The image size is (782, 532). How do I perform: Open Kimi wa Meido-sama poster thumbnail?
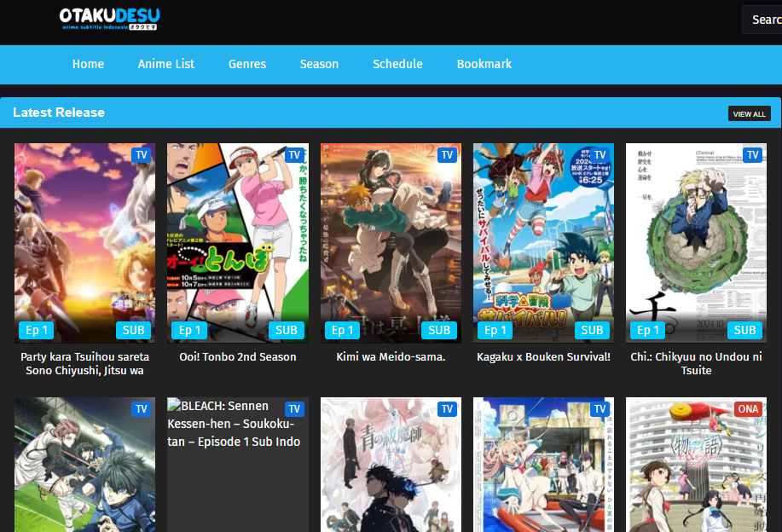(x=391, y=243)
